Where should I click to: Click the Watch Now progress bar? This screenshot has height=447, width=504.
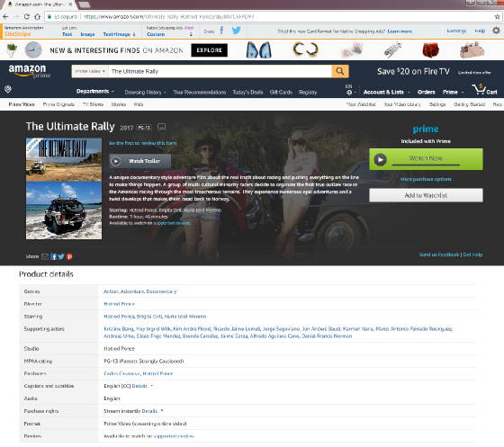tap(426, 165)
